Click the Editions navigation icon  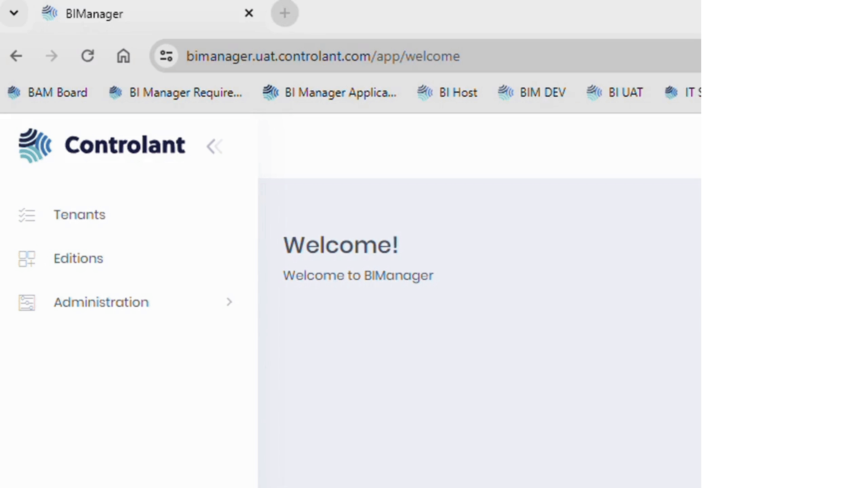pyautogui.click(x=27, y=258)
